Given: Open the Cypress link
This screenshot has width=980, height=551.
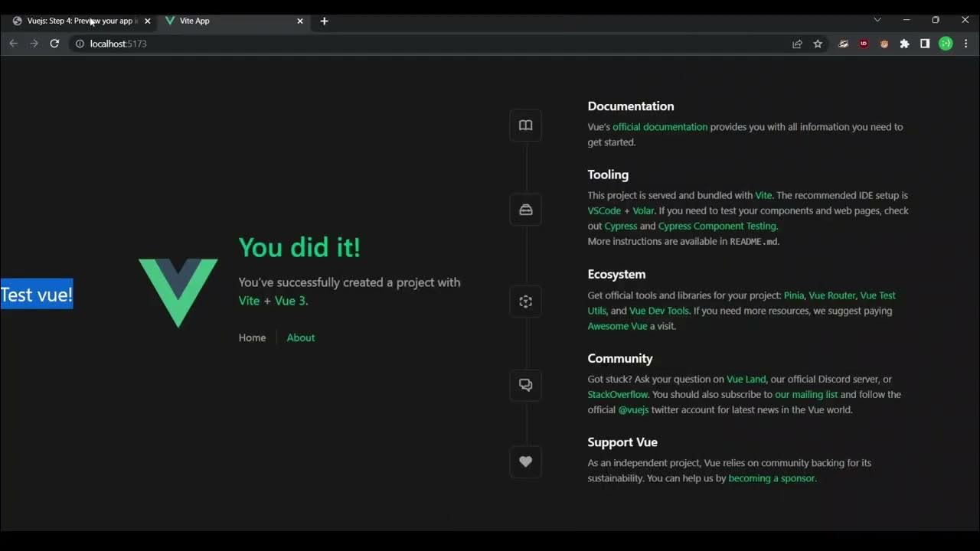Looking at the screenshot, I should tap(621, 226).
